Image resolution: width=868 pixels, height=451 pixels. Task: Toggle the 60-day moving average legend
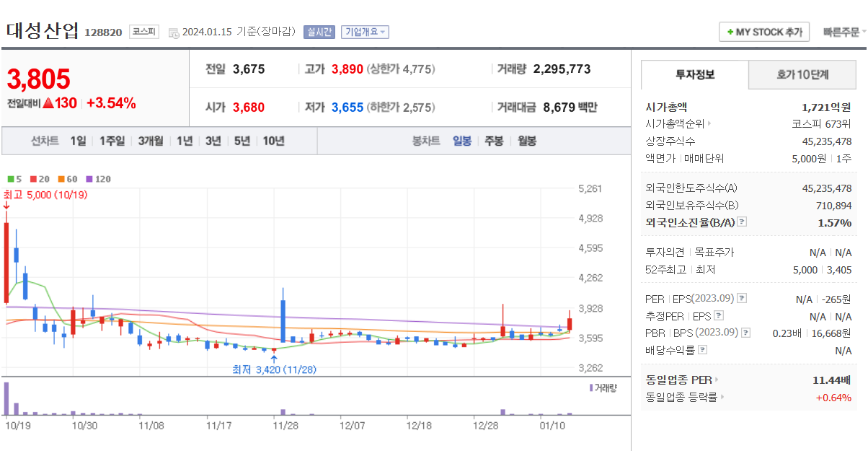pyautogui.click(x=68, y=179)
